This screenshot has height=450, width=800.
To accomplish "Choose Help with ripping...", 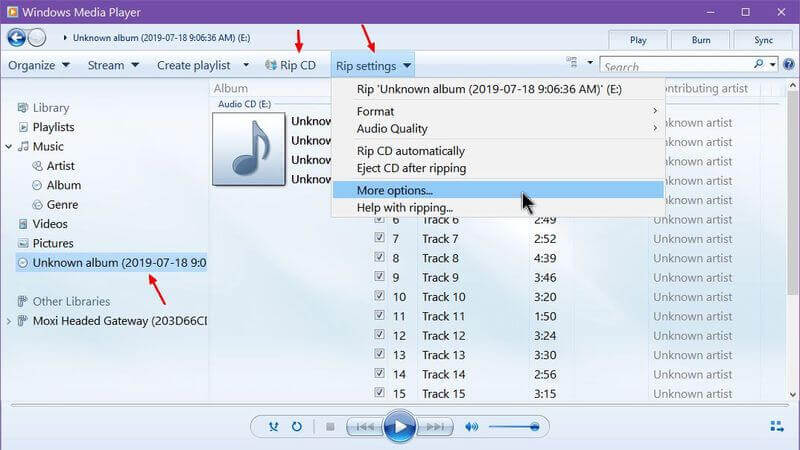I will (498, 208).
